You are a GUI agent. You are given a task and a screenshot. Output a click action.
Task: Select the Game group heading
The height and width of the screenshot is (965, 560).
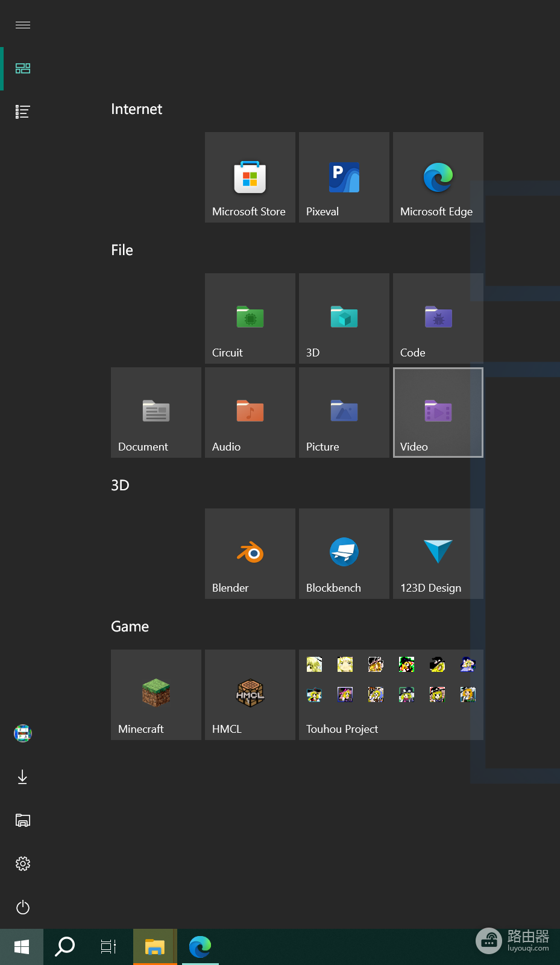click(x=130, y=627)
